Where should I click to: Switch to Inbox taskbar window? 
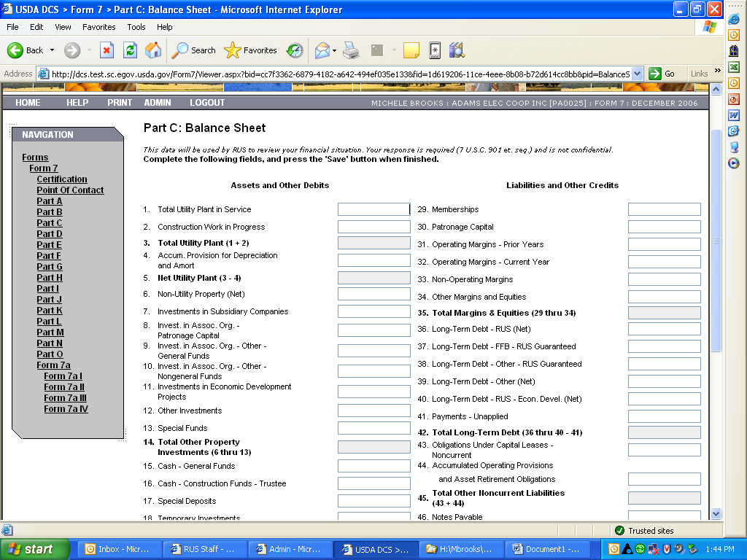118,549
